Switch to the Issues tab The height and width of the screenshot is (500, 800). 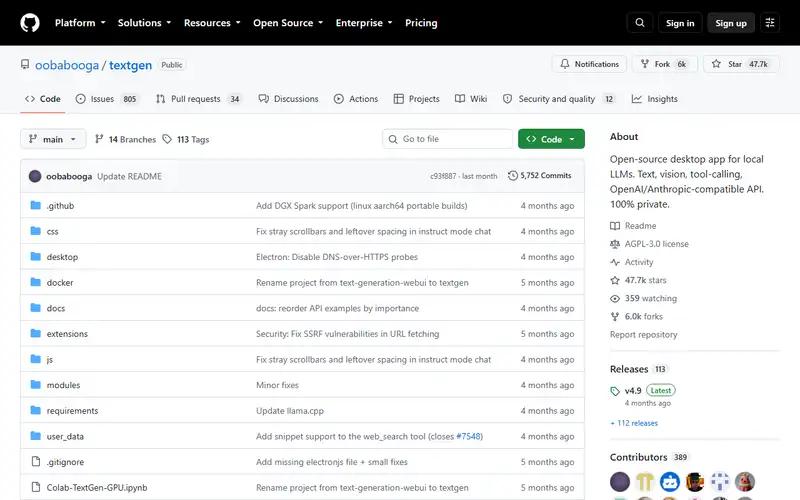coord(107,99)
